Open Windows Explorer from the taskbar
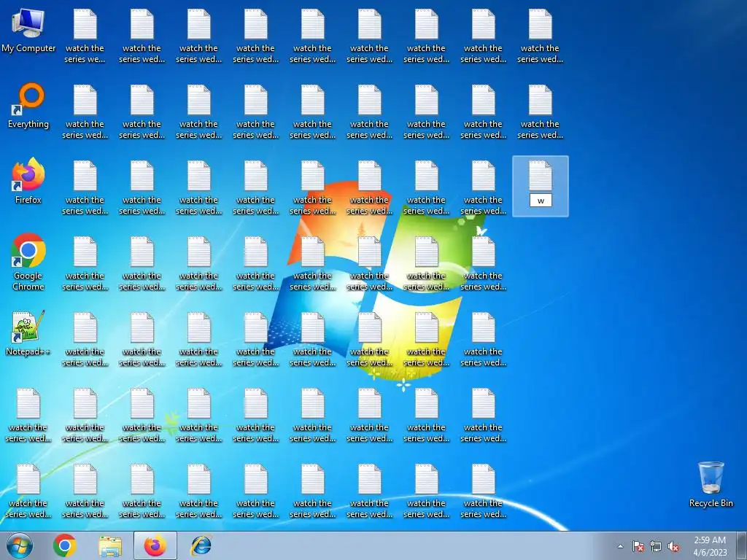The width and height of the screenshot is (747, 560). tap(110, 545)
